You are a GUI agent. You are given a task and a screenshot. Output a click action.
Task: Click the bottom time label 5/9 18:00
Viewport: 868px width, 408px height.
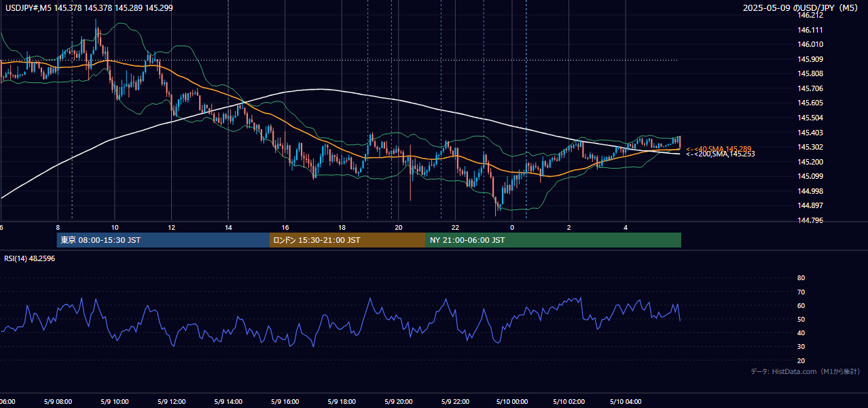[342, 402]
